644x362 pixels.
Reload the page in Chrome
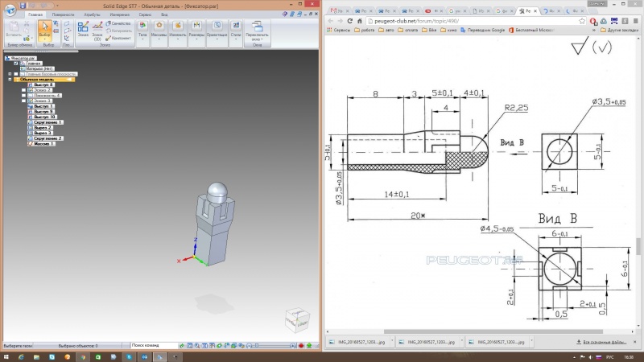pos(349,20)
